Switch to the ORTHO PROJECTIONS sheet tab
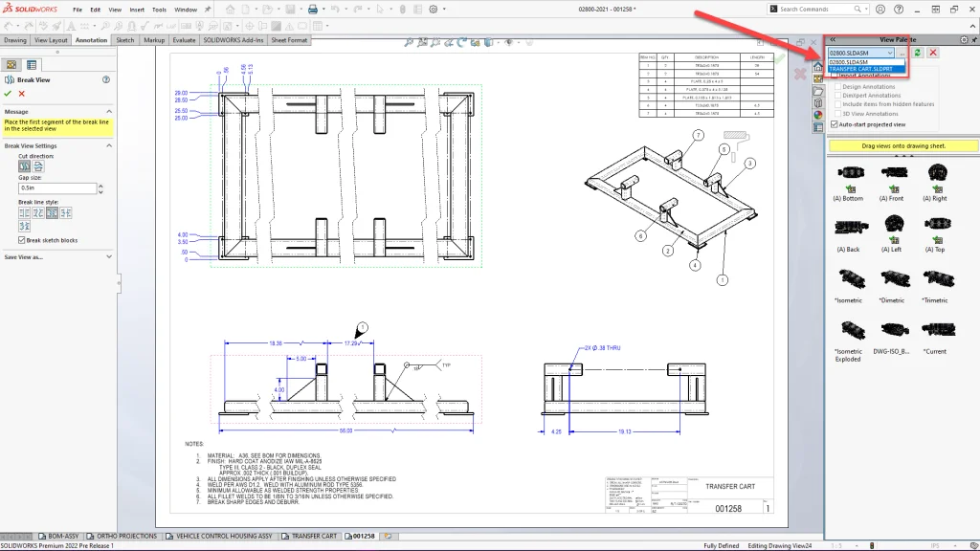The width and height of the screenshot is (980, 551). pyautogui.click(x=122, y=536)
